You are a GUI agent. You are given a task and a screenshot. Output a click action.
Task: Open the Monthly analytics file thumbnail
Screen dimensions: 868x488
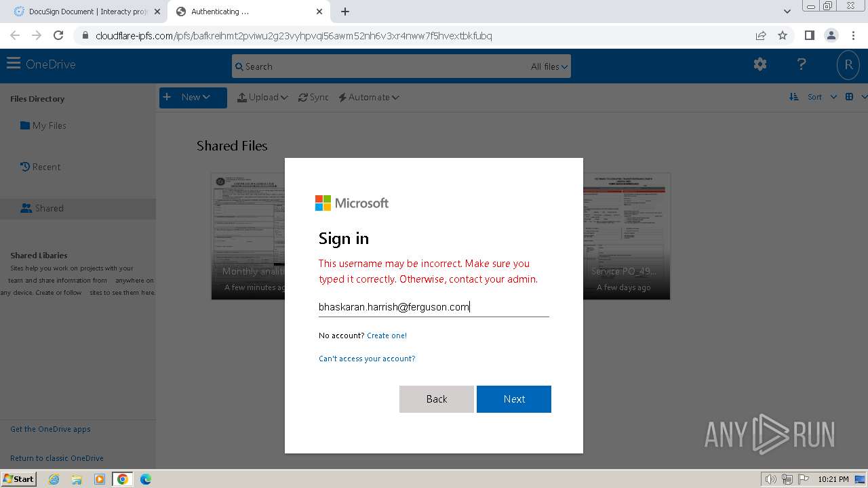(x=248, y=236)
